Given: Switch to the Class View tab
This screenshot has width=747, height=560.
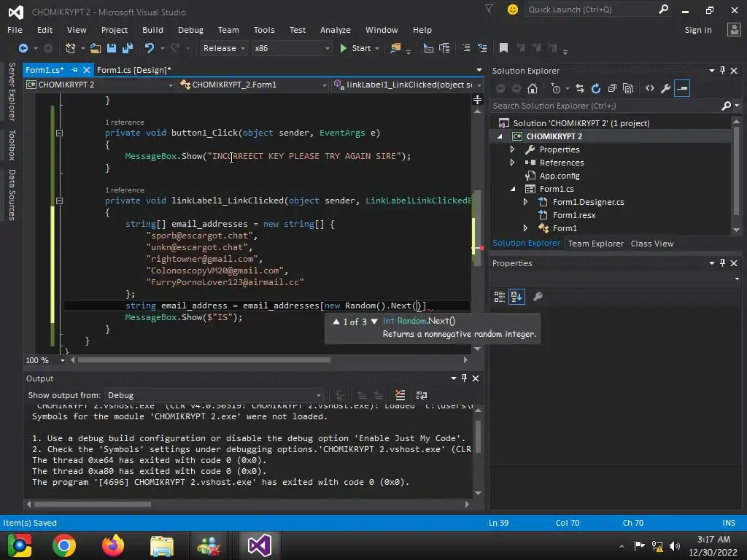Looking at the screenshot, I should (x=652, y=244).
